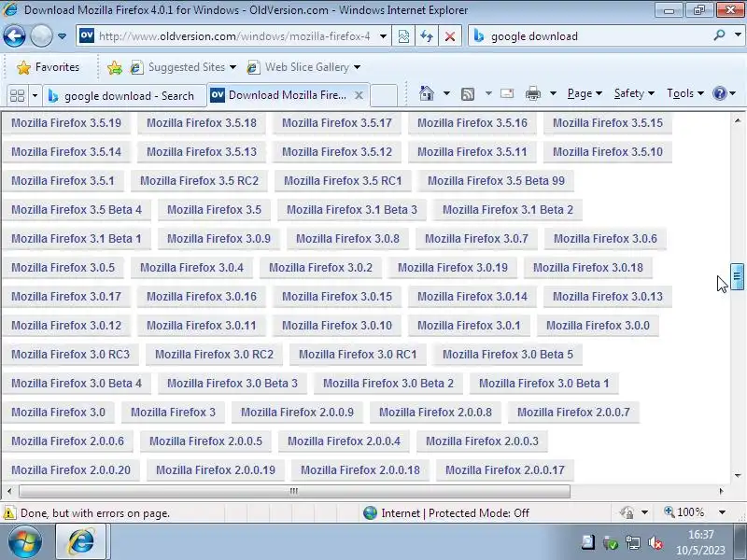The height and width of the screenshot is (560, 747).
Task: Click the 100% zoom level button
Action: coord(684,512)
